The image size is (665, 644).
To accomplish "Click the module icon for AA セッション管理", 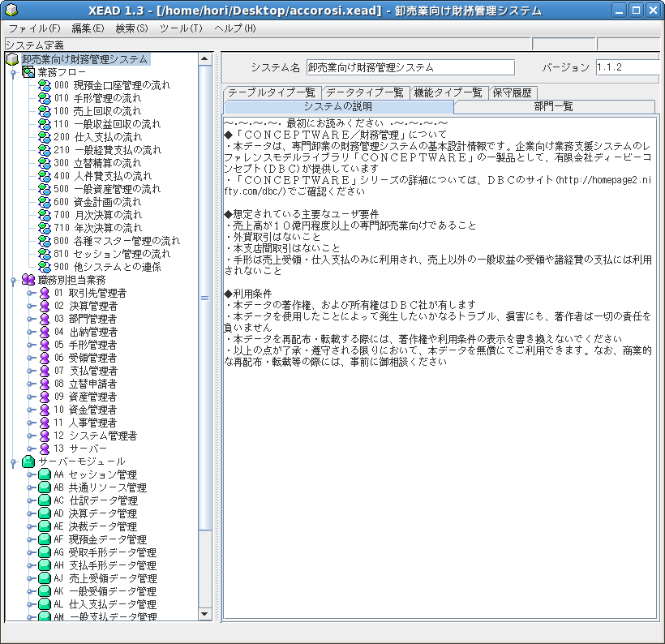I will tap(45, 474).
